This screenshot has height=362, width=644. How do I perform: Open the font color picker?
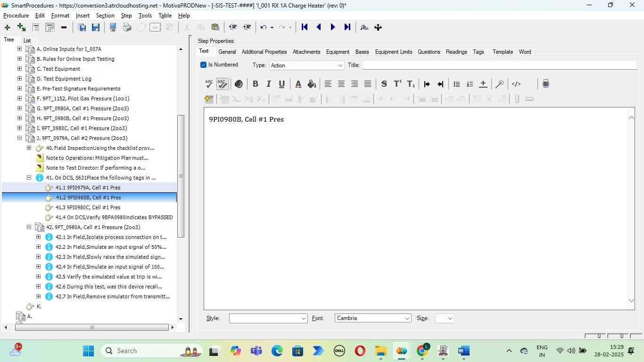coord(298,84)
